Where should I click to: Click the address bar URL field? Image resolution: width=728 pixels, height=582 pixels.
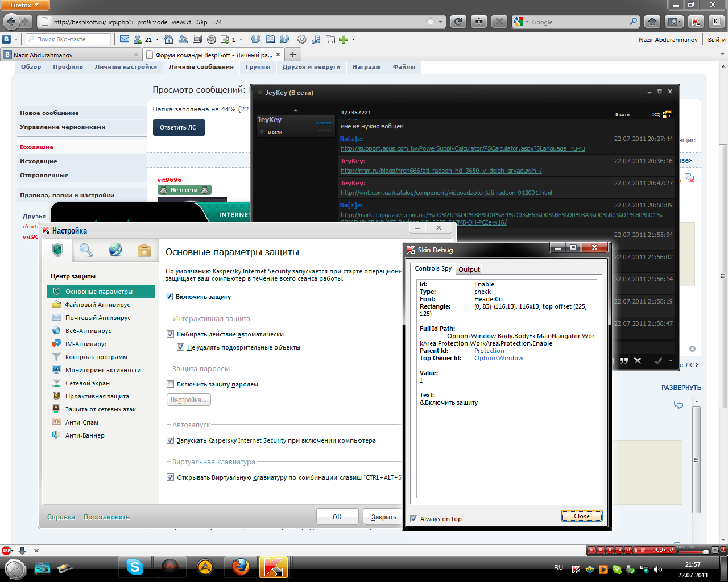click(x=239, y=22)
